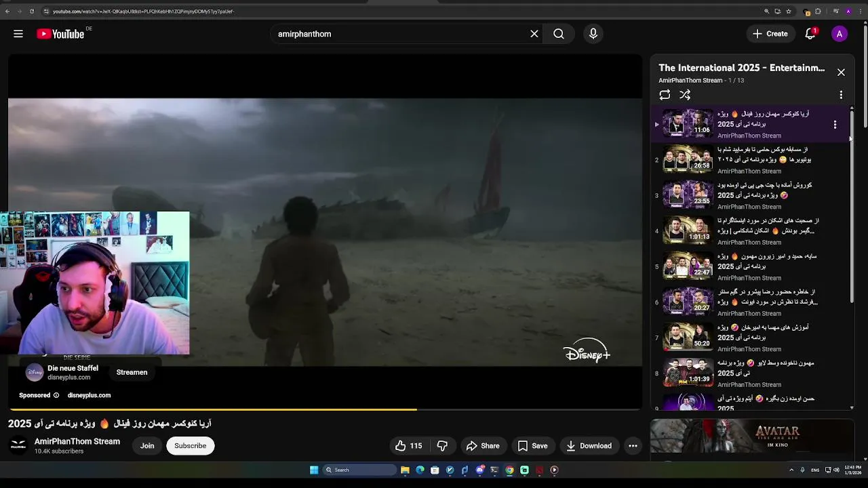Image resolution: width=868 pixels, height=488 pixels.
Task: Bookmark the page with the star icon
Action: coord(789,12)
